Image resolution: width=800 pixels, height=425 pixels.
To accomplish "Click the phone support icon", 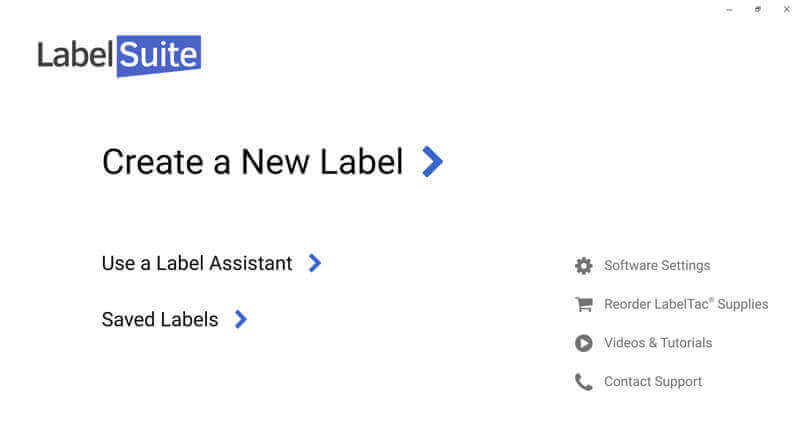I will [583, 382].
